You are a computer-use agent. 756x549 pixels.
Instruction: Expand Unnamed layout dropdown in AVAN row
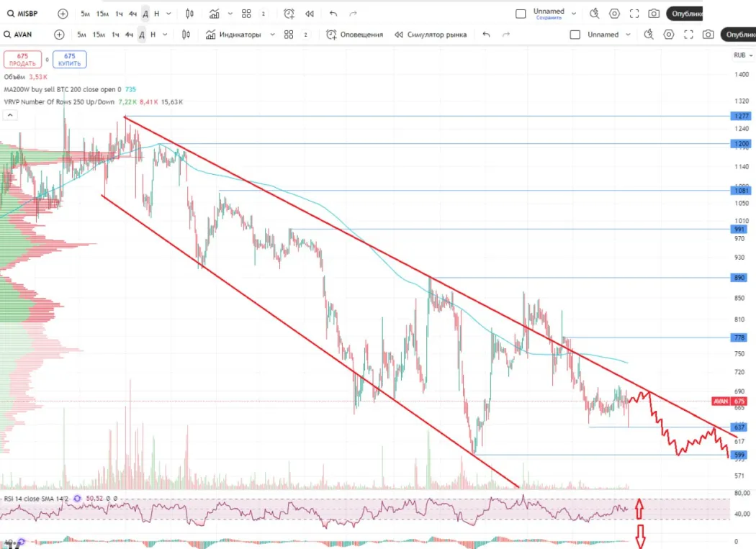pos(628,35)
